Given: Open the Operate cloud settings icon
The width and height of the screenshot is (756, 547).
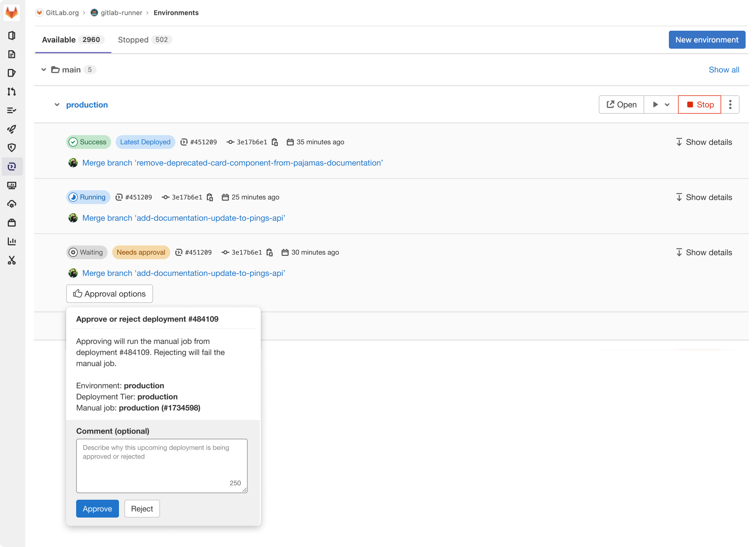Looking at the screenshot, I should (12, 204).
